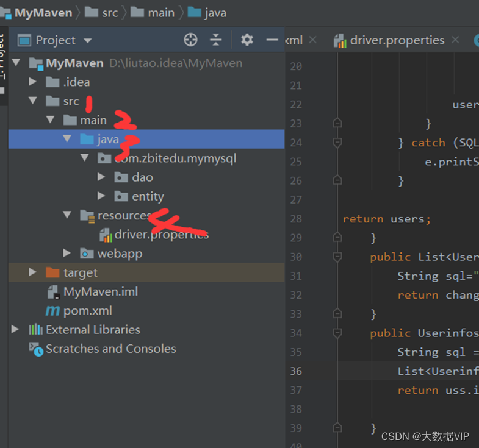Select the .idea folder icon
Viewport: 479px width, 448px height.
[52, 82]
